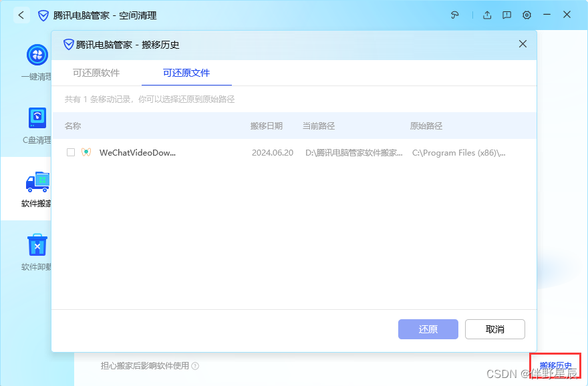Open settings hexagon gear icon
588x386 pixels.
click(x=527, y=15)
